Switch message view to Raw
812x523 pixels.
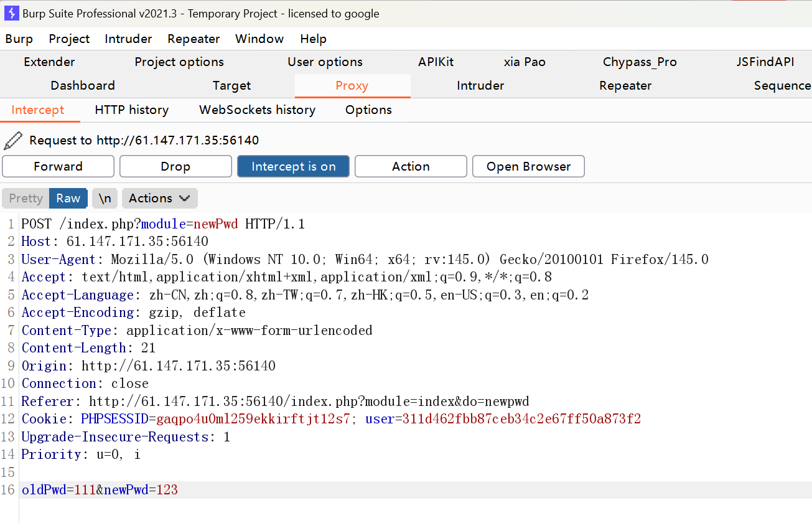[x=68, y=198]
